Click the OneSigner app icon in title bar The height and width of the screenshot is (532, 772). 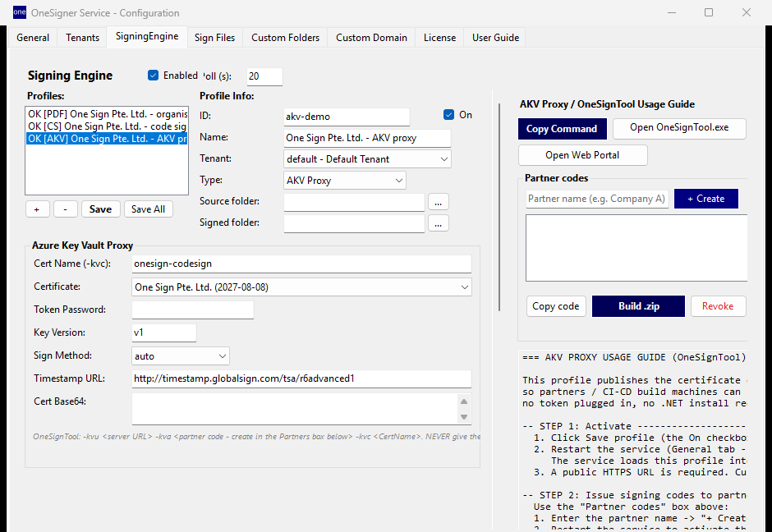point(19,12)
